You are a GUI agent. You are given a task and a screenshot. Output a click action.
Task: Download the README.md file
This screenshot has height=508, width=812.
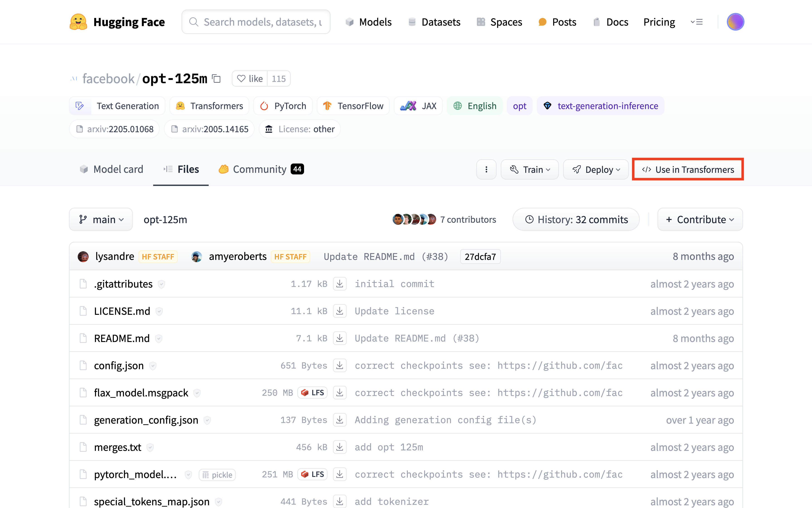[x=340, y=338]
